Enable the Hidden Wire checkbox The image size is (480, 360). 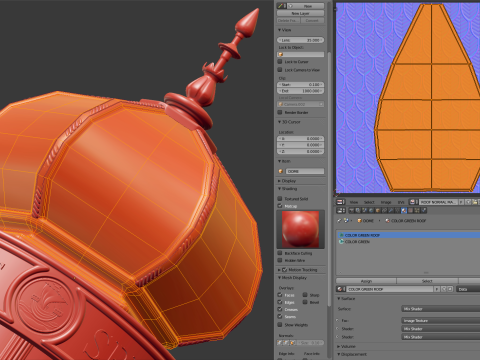point(280,260)
